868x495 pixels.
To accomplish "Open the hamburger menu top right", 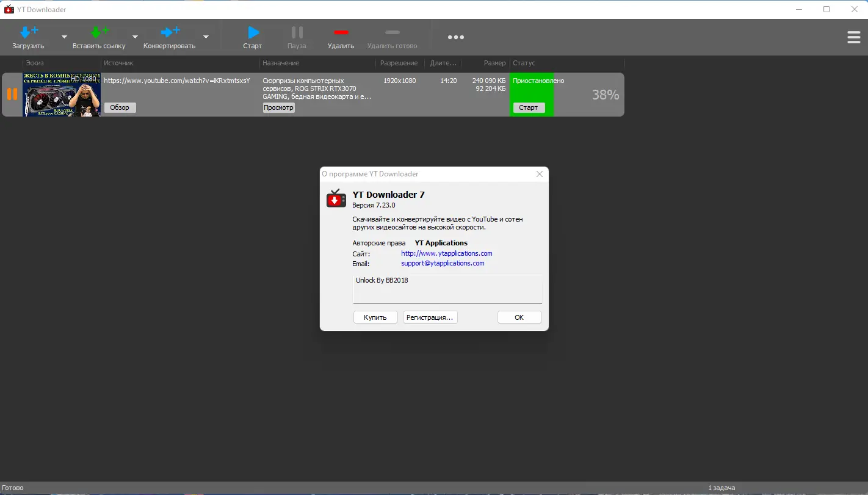I will click(853, 37).
